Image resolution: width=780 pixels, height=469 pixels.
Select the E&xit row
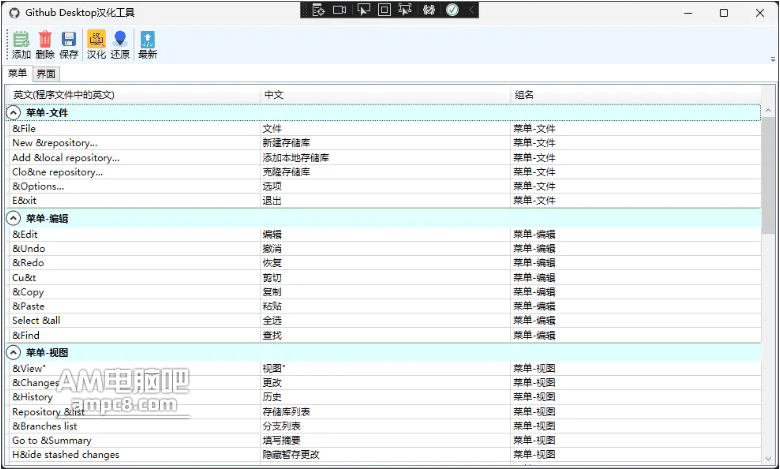[x=384, y=200]
